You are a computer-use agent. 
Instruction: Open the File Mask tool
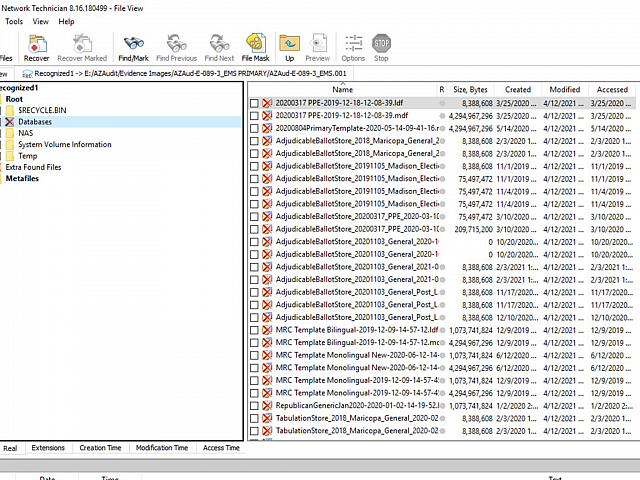[x=256, y=44]
